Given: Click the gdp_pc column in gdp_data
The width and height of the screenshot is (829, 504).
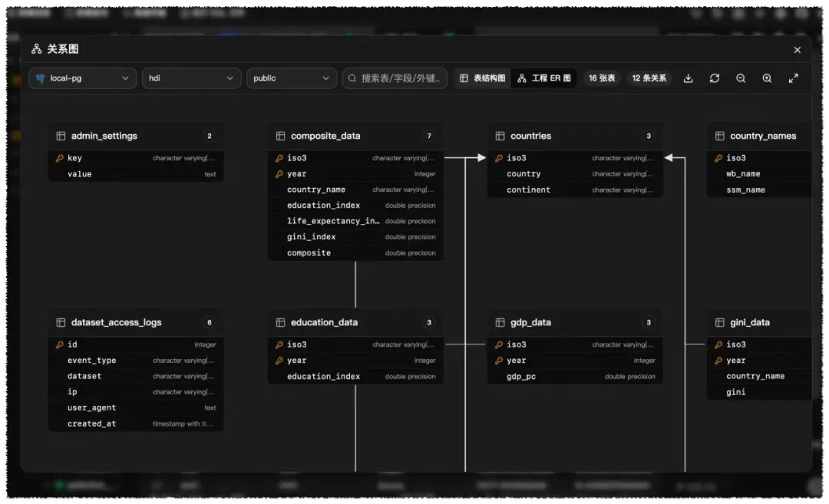Looking at the screenshot, I should 575,376.
